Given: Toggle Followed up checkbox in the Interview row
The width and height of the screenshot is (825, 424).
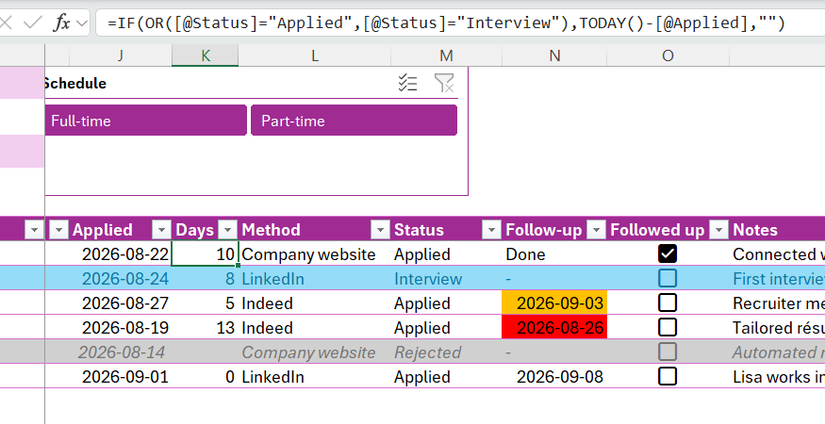Looking at the screenshot, I should tap(667, 278).
